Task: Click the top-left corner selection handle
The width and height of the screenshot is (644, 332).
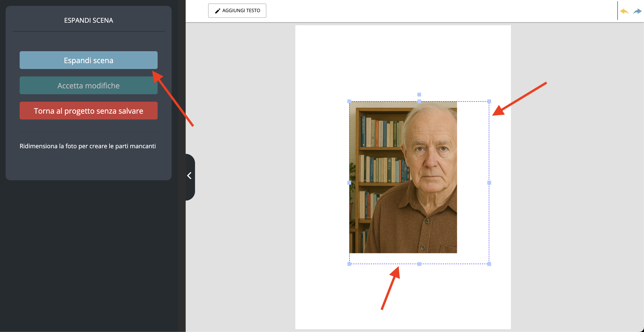Action: tap(349, 101)
